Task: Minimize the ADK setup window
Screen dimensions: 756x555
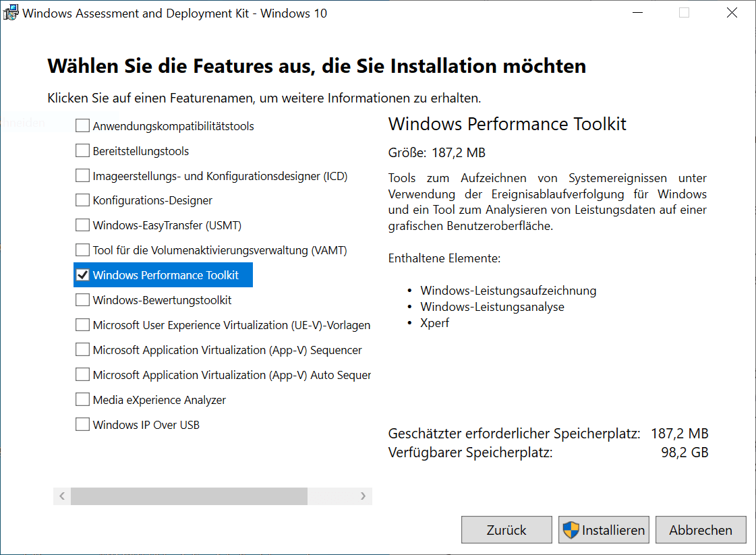Action: tap(638, 13)
